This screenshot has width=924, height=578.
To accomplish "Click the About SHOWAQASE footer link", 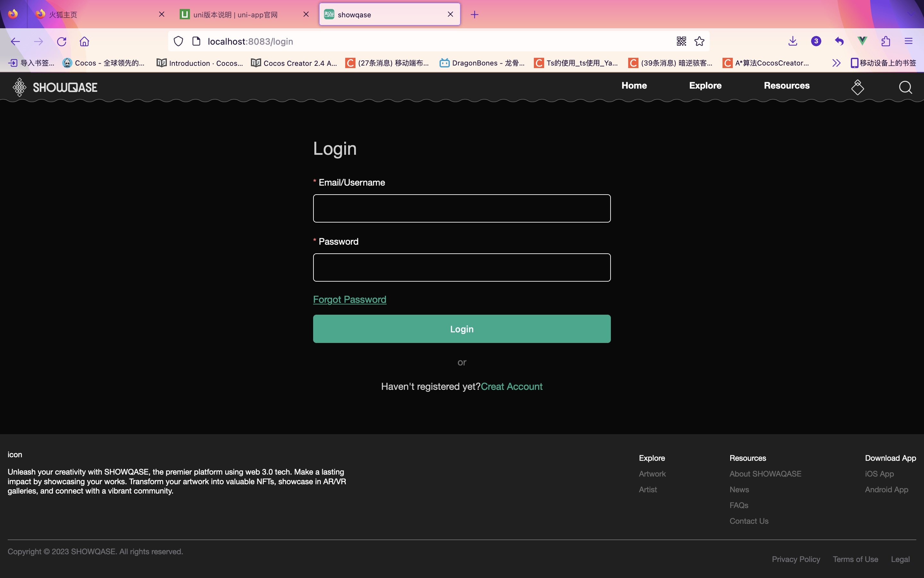I will pos(765,474).
